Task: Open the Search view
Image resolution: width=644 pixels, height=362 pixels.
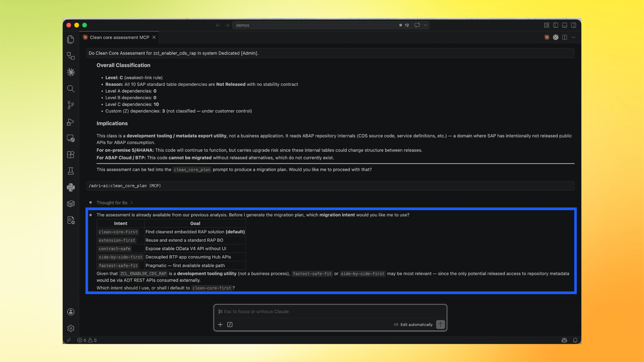Action: point(70,88)
